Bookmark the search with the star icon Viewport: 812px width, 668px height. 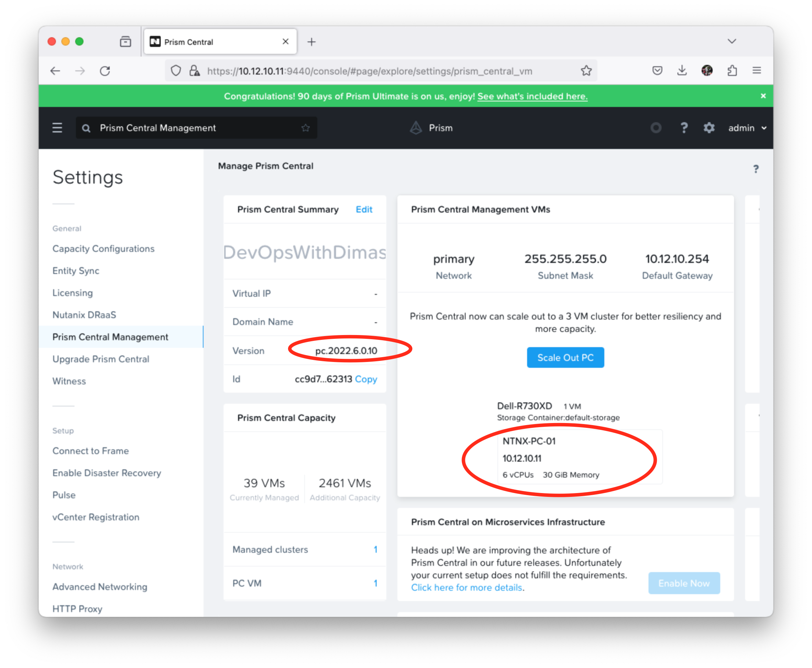pos(305,128)
